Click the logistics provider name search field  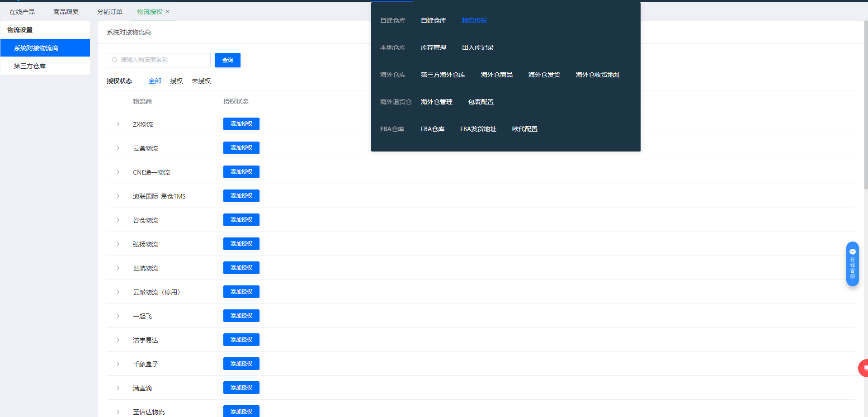tap(163, 60)
